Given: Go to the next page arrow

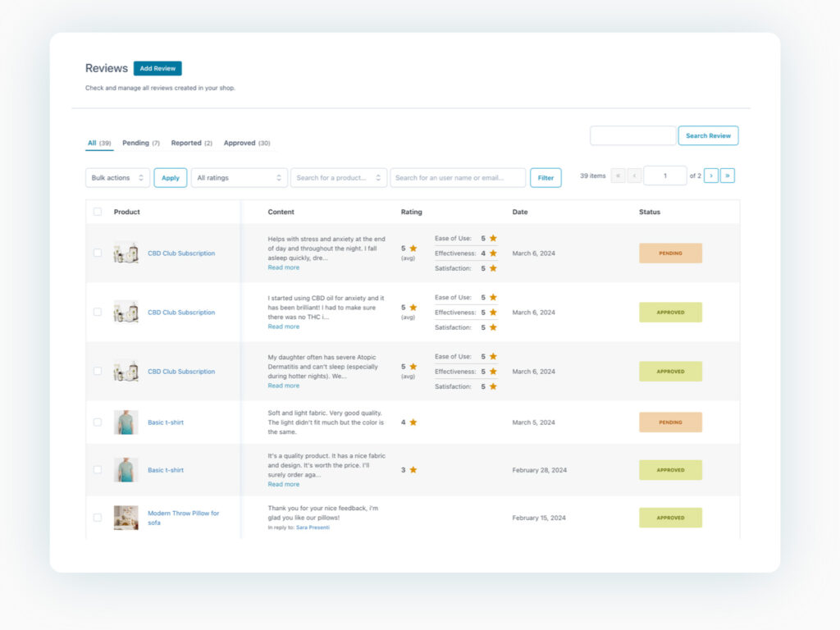Looking at the screenshot, I should tap(711, 176).
